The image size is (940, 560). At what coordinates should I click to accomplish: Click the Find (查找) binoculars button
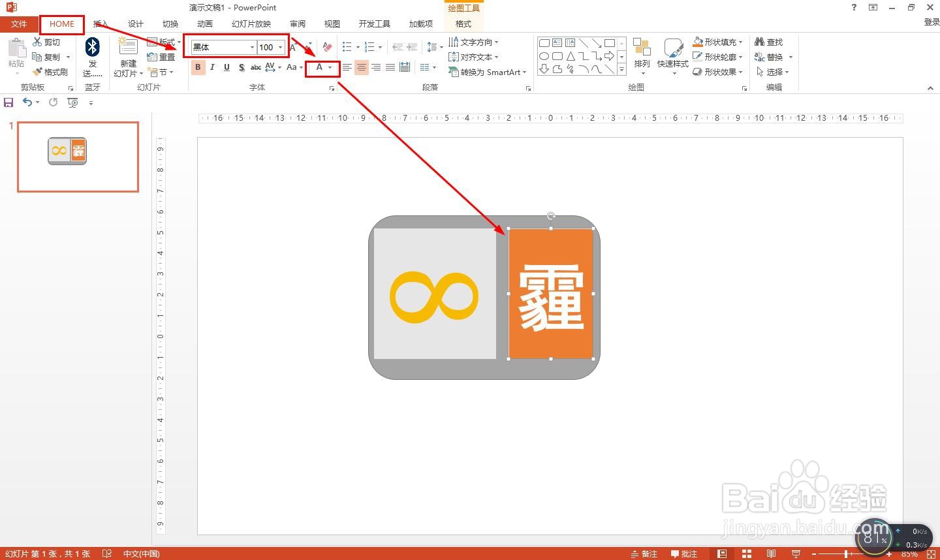[769, 42]
